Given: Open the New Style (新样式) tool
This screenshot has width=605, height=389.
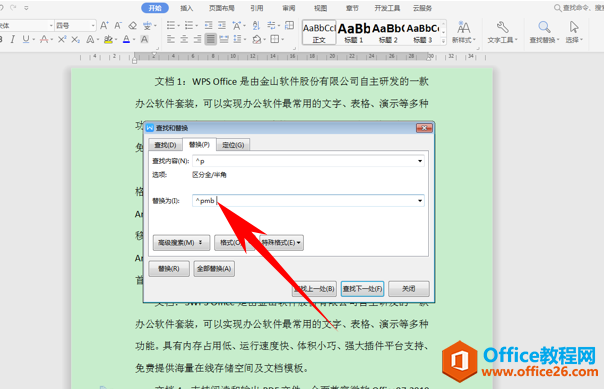Looking at the screenshot, I should (x=463, y=32).
